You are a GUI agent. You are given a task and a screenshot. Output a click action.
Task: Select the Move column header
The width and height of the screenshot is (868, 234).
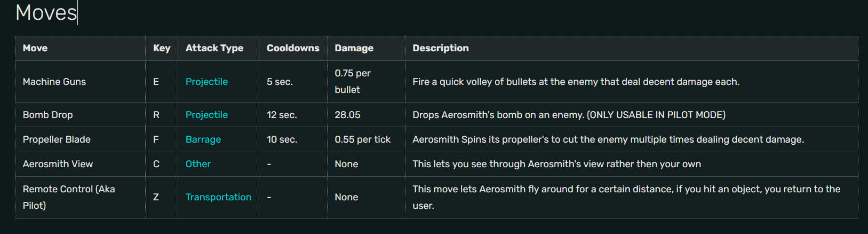35,48
